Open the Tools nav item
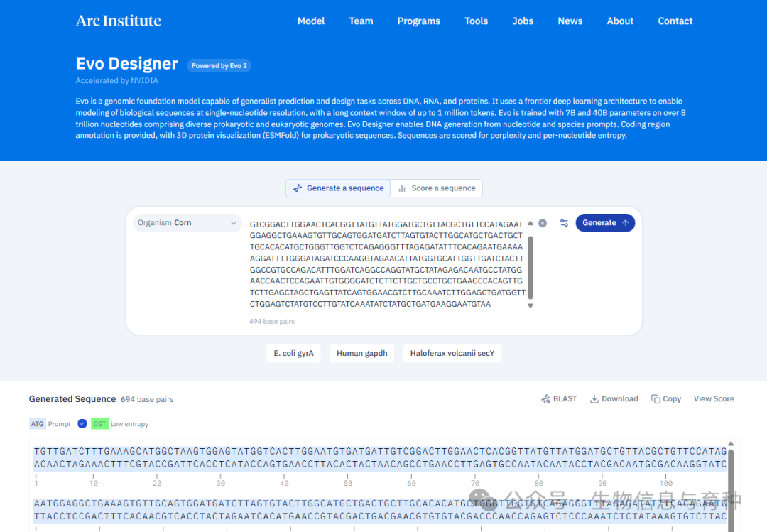 coord(476,21)
